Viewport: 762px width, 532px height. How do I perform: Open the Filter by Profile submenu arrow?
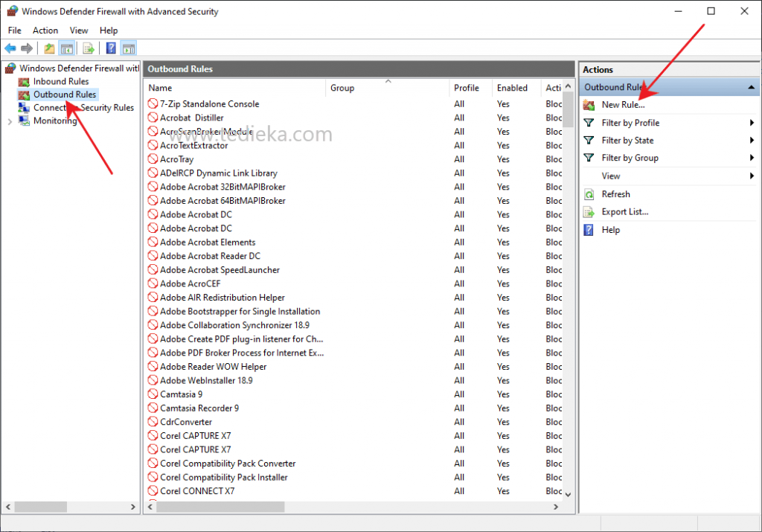752,123
